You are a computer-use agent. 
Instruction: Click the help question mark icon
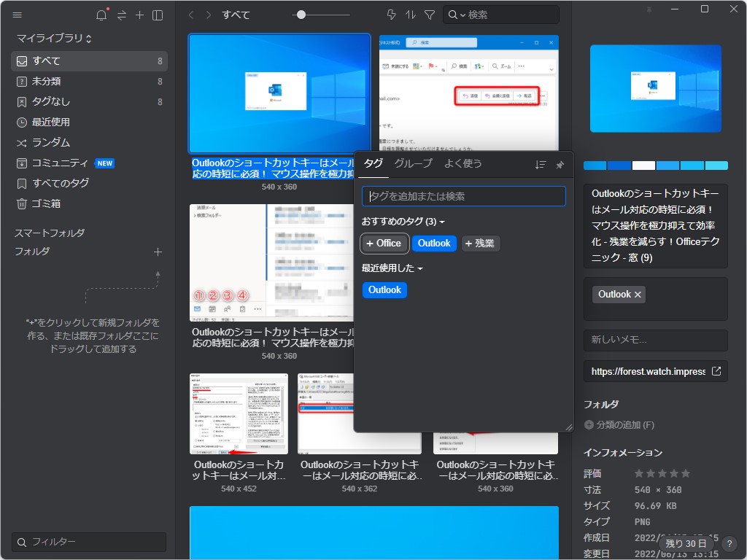click(728, 542)
